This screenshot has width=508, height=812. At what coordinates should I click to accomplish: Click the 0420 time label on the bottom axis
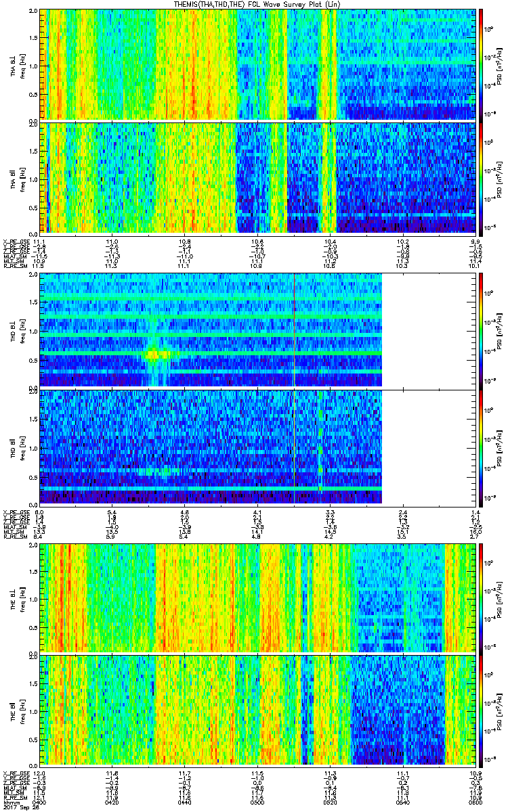pos(112,801)
